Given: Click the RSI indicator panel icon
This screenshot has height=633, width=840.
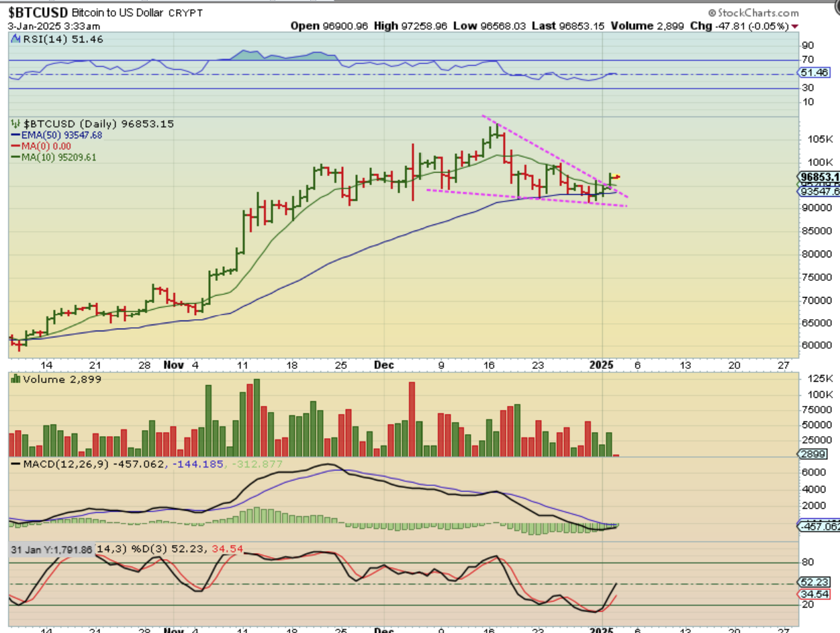Looking at the screenshot, I should pyautogui.click(x=14, y=40).
